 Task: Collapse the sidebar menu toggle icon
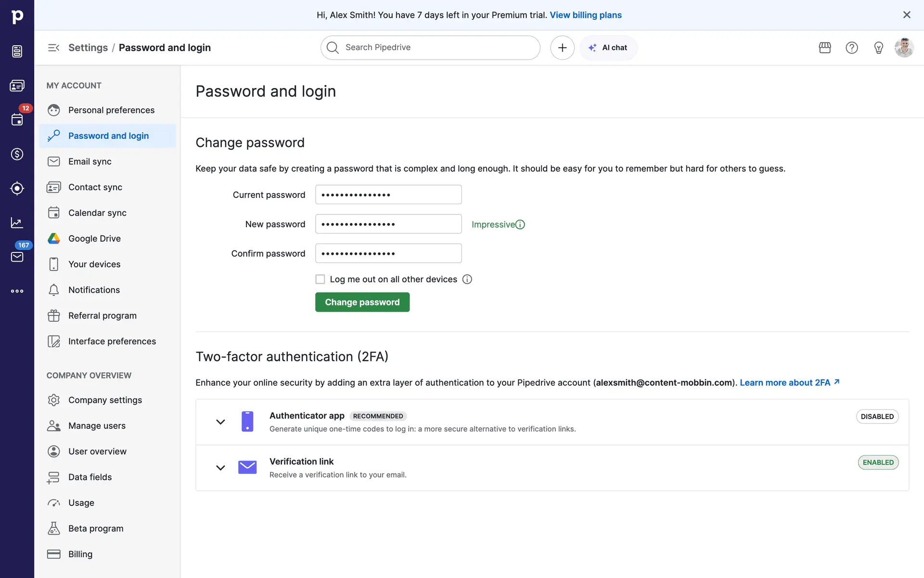pos(53,48)
